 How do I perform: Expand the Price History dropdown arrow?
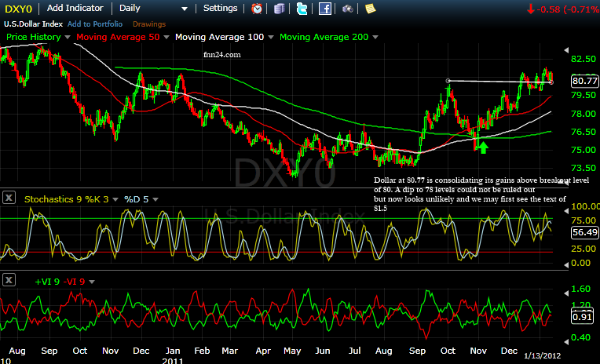[x=68, y=37]
